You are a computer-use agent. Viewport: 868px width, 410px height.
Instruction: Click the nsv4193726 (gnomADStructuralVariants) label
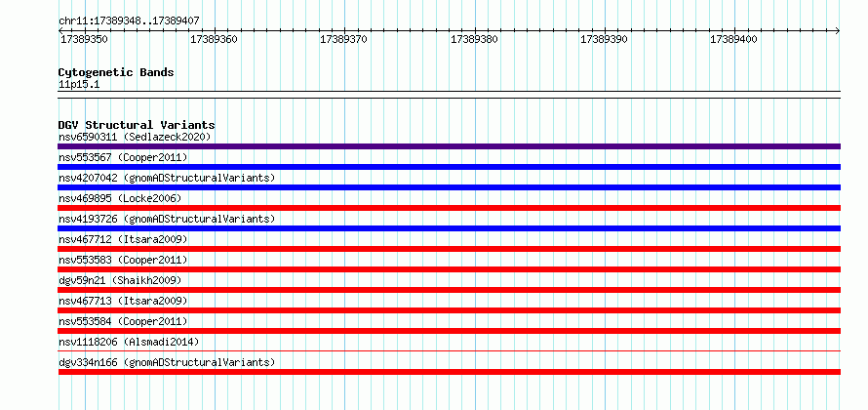[x=167, y=219]
